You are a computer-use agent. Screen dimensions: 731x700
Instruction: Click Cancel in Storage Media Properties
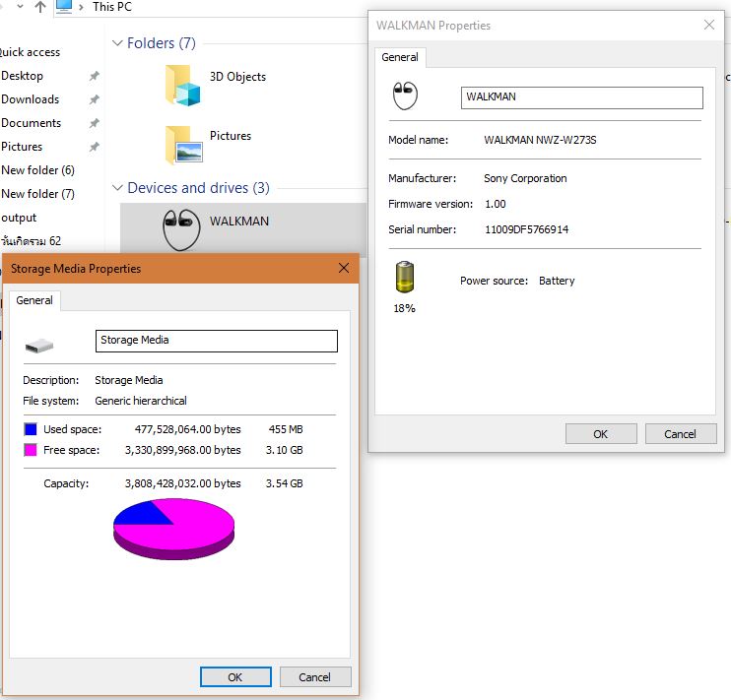tap(315, 676)
